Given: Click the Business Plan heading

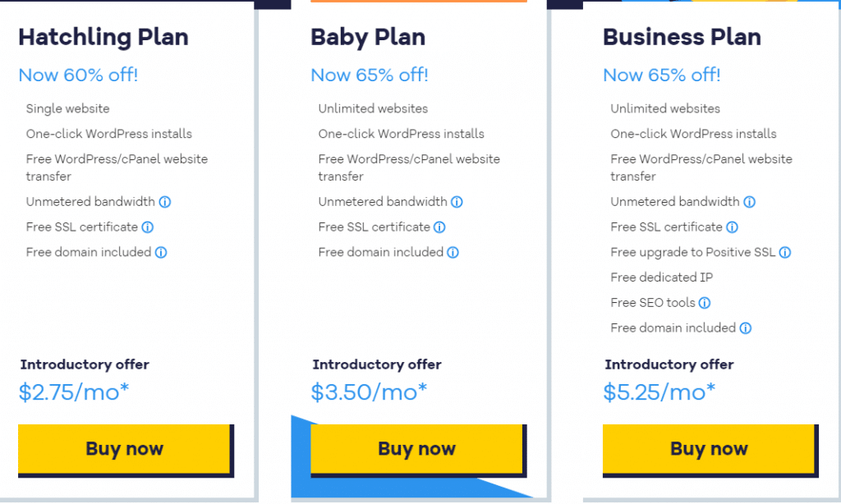Looking at the screenshot, I should [682, 37].
